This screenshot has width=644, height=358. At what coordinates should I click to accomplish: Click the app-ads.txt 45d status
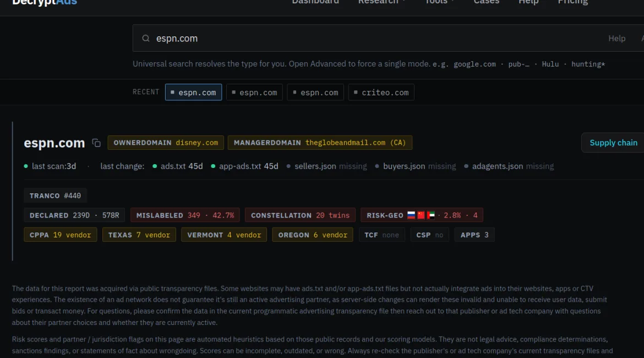point(244,166)
